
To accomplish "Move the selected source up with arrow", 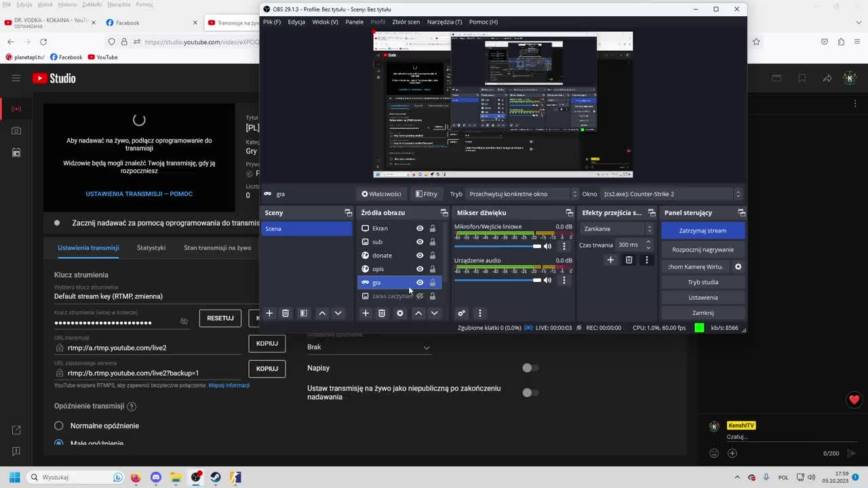I will 418,313.
